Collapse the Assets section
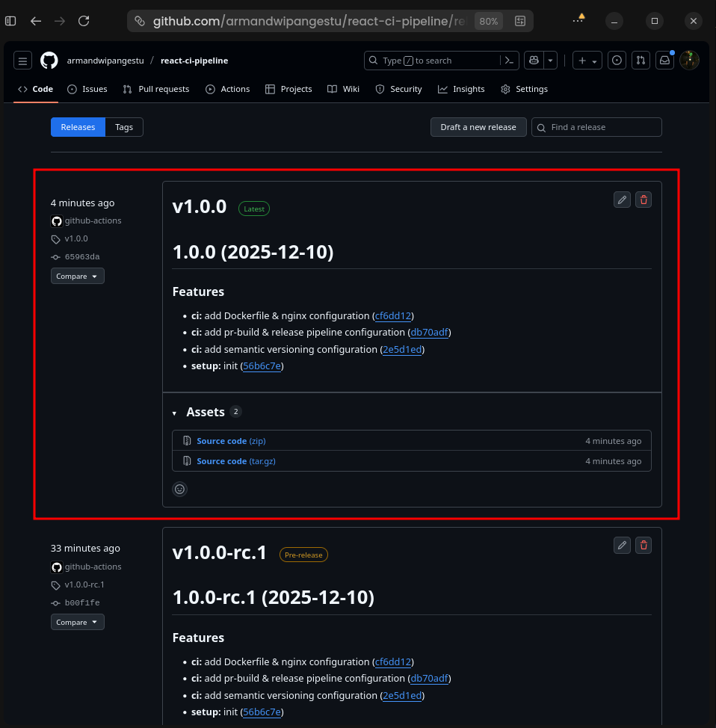 (174, 412)
